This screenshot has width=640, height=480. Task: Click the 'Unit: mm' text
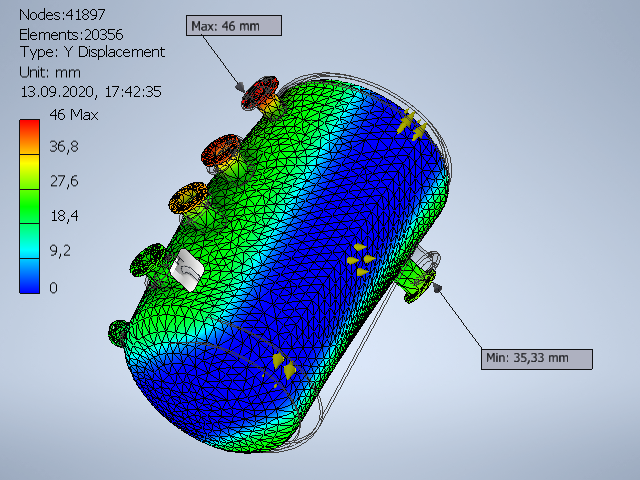(x=50, y=73)
